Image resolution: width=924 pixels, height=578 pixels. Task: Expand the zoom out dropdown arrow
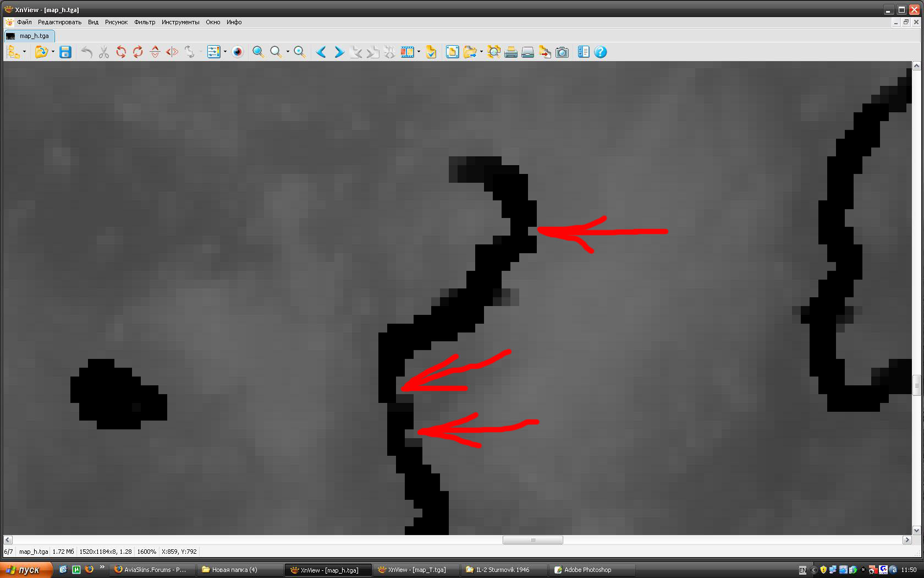point(288,52)
